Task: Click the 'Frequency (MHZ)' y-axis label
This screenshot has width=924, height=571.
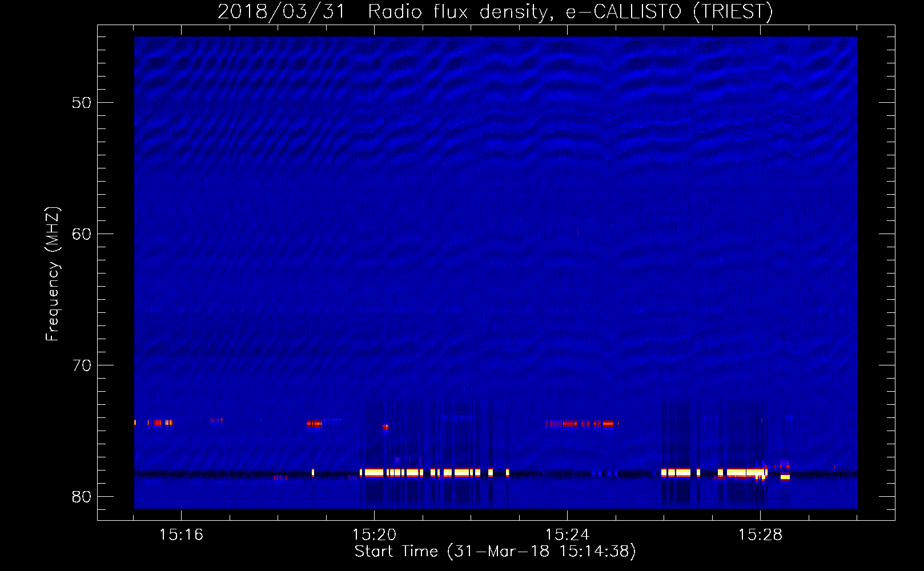Action: tap(53, 274)
